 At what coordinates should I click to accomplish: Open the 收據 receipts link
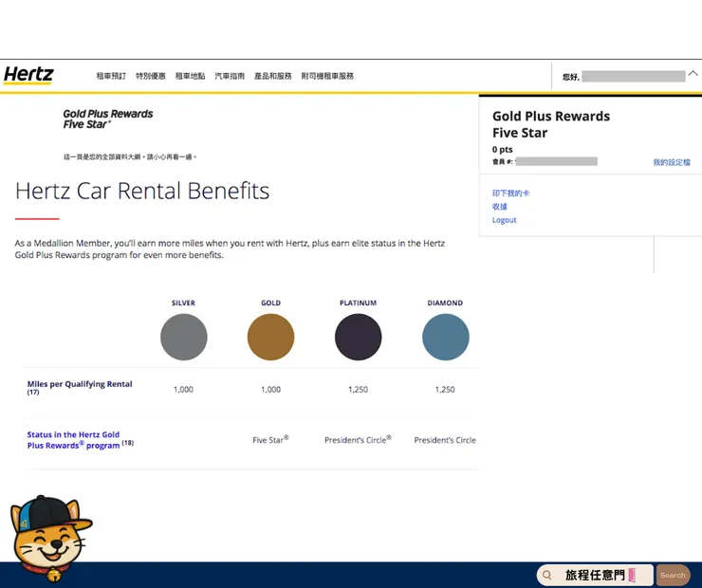tap(500, 207)
